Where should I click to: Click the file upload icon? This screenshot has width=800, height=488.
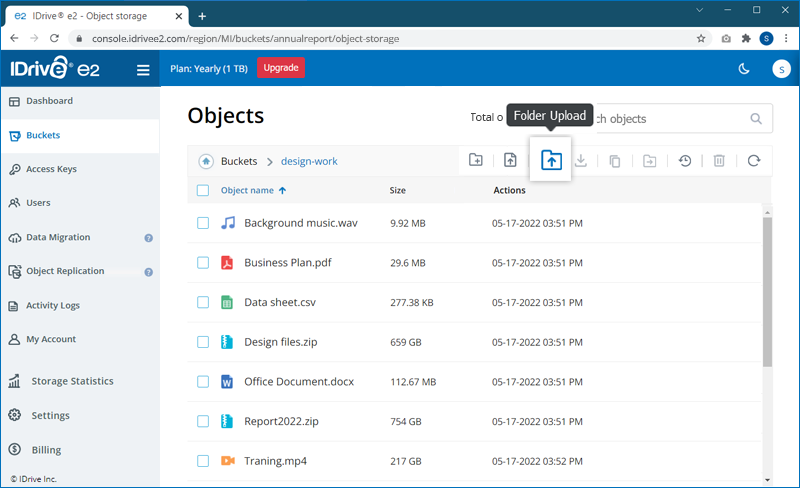(x=510, y=160)
